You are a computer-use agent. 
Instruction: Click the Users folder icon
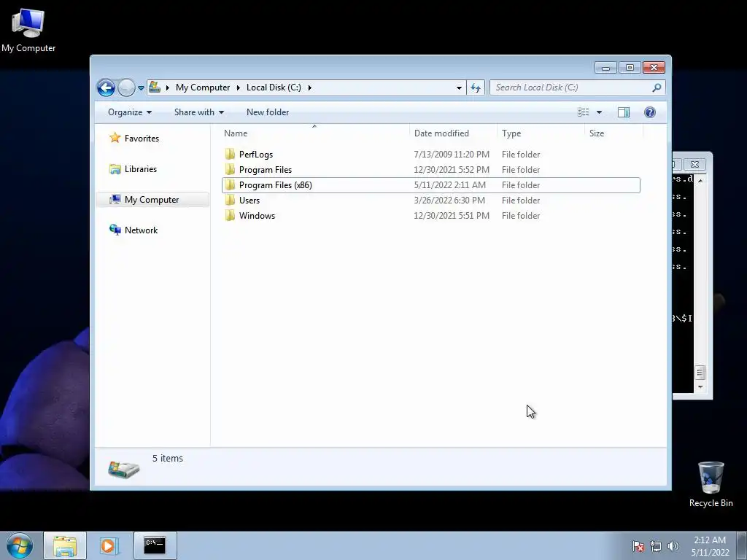pyautogui.click(x=230, y=200)
